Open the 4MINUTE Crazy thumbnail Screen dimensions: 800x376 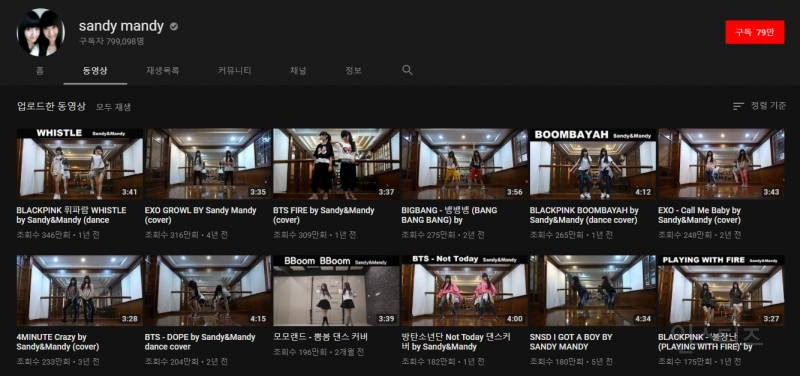80,291
